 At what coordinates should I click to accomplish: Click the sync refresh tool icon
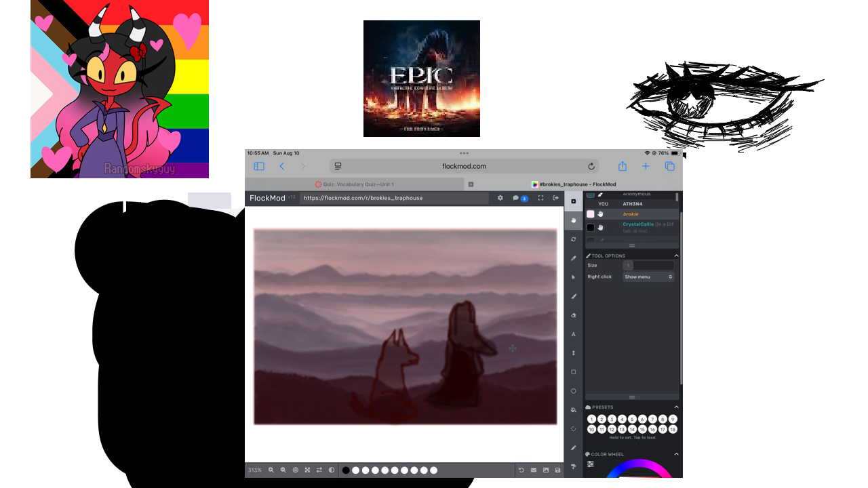click(574, 239)
